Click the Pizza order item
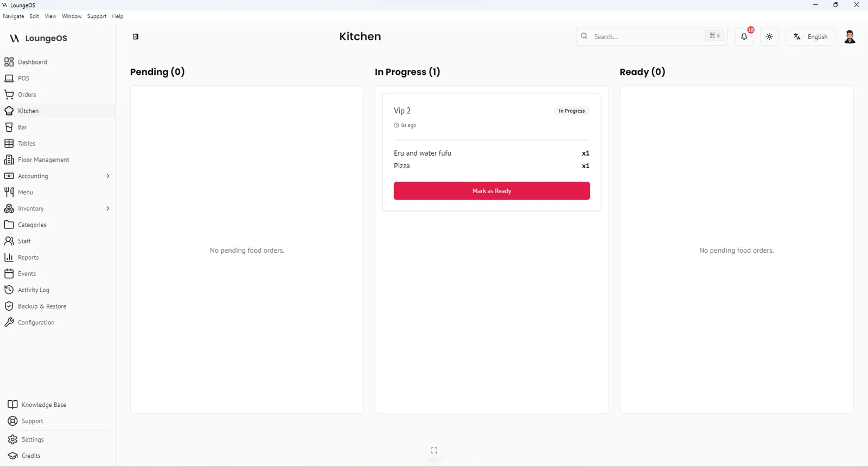The image size is (868, 467). pos(402,166)
